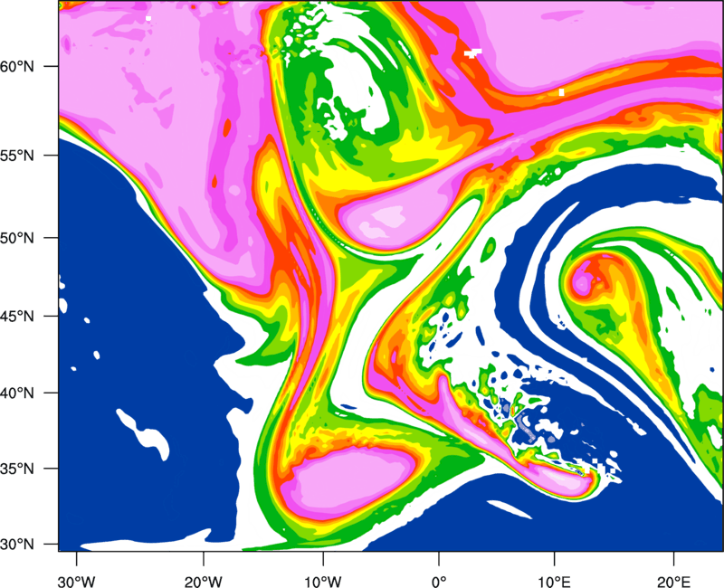The image size is (724, 588).
Task: Click the 20°E longitude label
Action: [673, 582]
